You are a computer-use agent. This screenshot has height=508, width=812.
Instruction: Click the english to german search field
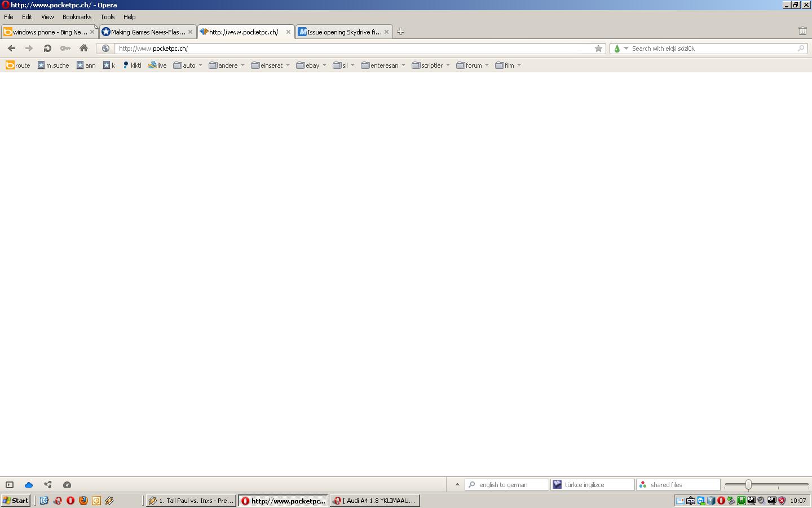(x=507, y=485)
